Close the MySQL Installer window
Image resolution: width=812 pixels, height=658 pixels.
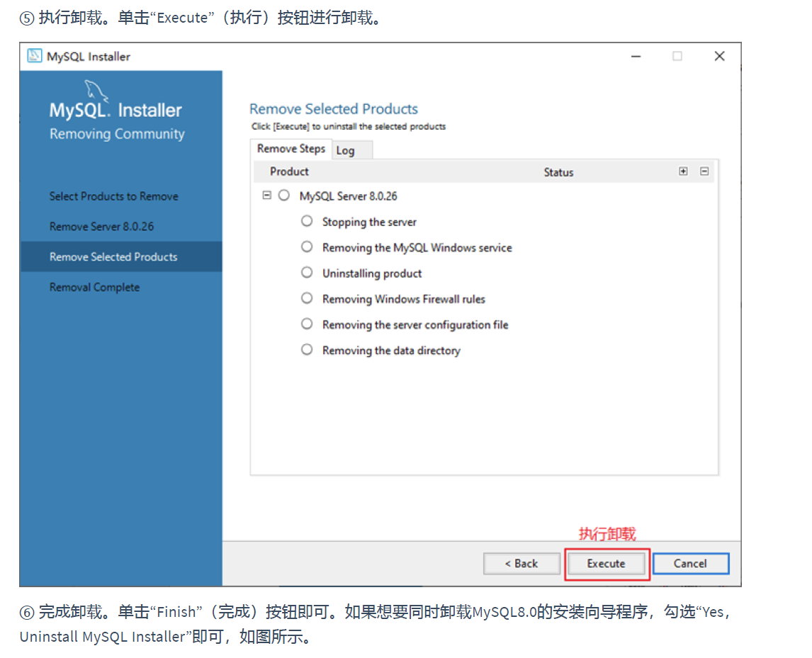click(719, 56)
